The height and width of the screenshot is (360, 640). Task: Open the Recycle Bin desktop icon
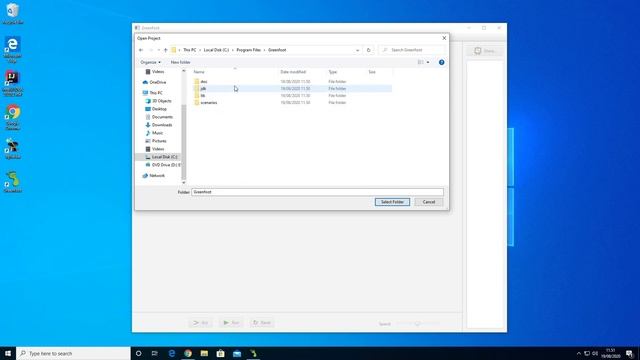coord(13,13)
